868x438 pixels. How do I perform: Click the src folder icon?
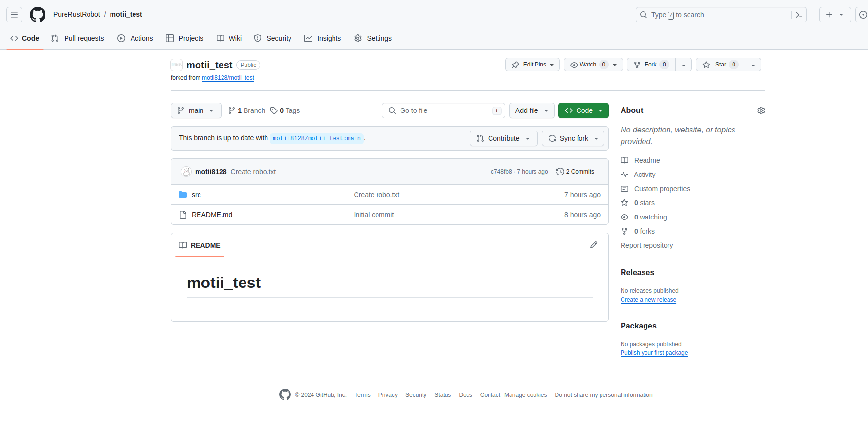click(183, 195)
